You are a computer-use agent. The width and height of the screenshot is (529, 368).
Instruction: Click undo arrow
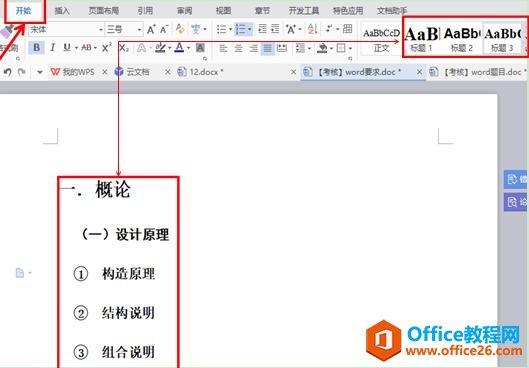[x=7, y=72]
